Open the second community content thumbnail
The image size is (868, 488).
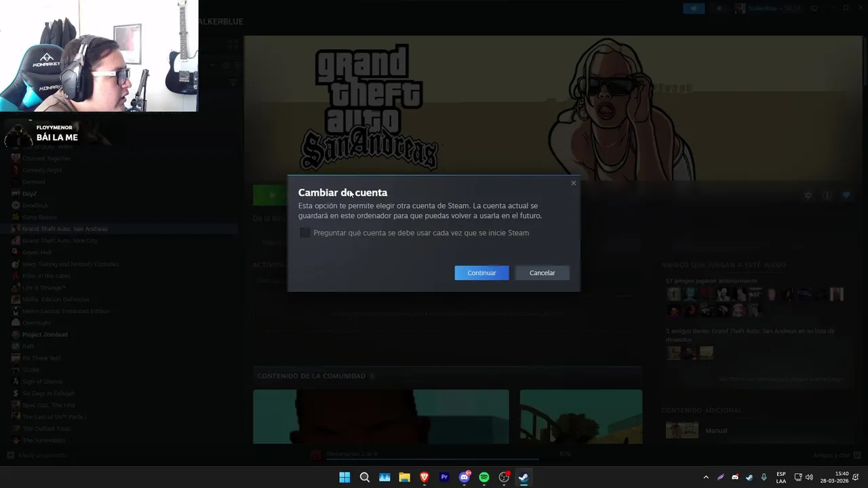coord(581,416)
